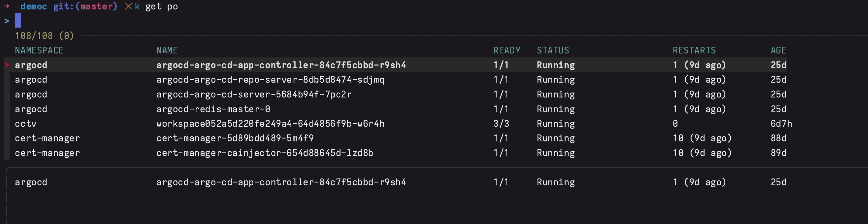
Task: Click the RESTARTS column header
Action: 694,51
